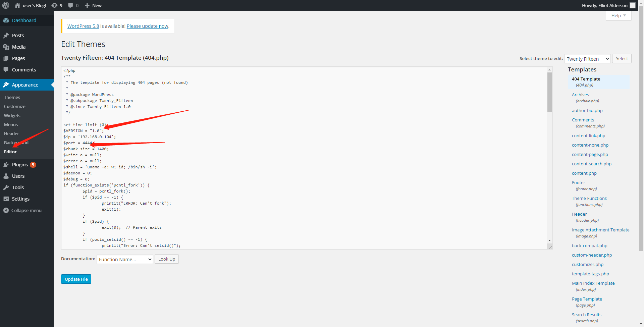Click the Appearance paintbrush icon

click(6, 85)
